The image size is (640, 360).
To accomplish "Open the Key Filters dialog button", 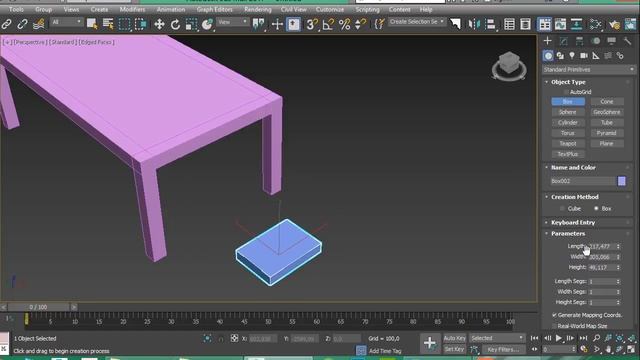I will [503, 349].
